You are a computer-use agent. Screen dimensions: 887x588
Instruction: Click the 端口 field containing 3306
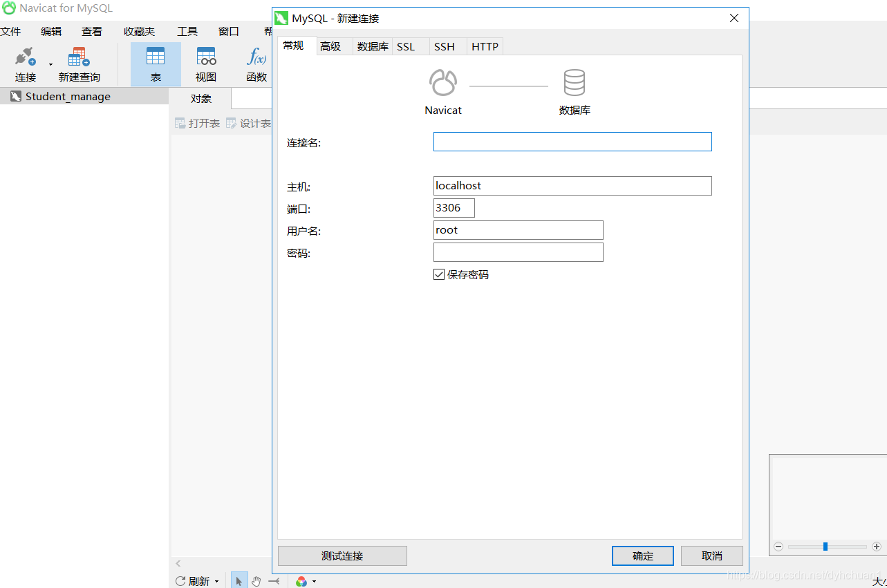454,208
